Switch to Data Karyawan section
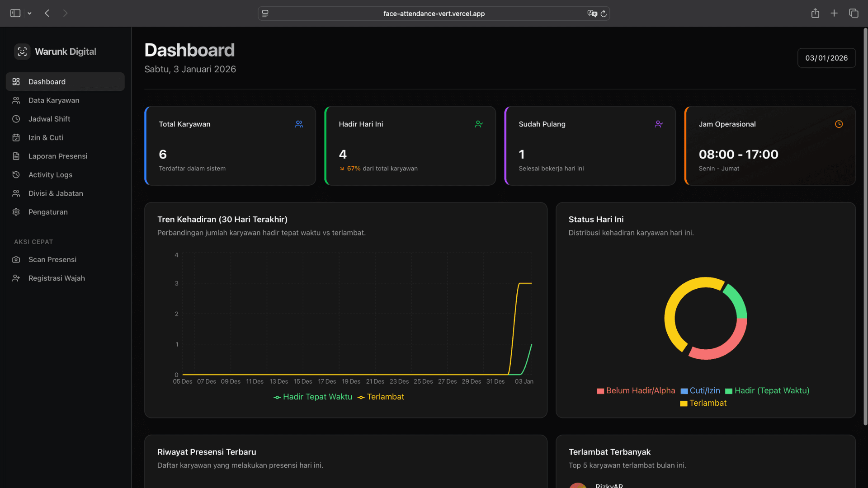 coord(54,100)
